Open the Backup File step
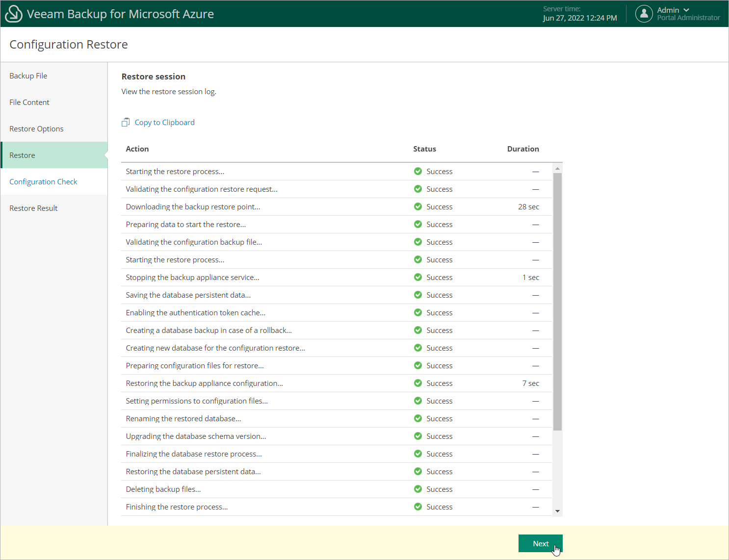Image resolution: width=729 pixels, height=560 pixels. click(x=28, y=76)
